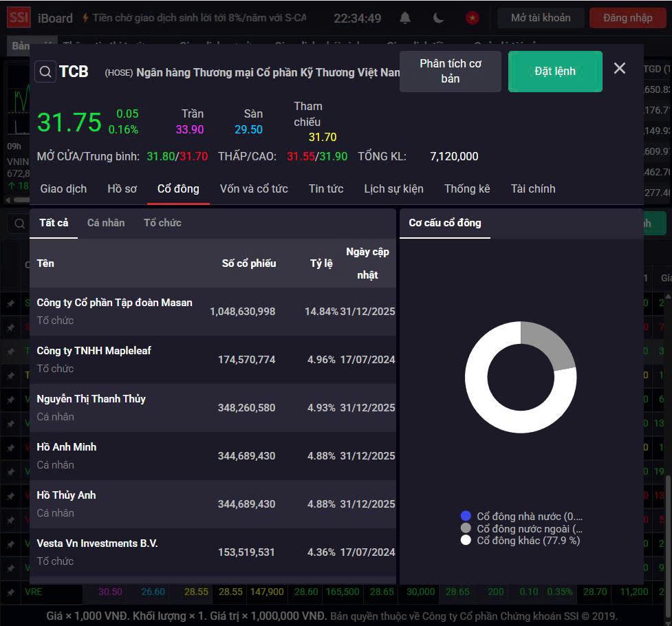This screenshot has width=672, height=626.
Task: Close the TCB detail popup
Action: point(619,68)
